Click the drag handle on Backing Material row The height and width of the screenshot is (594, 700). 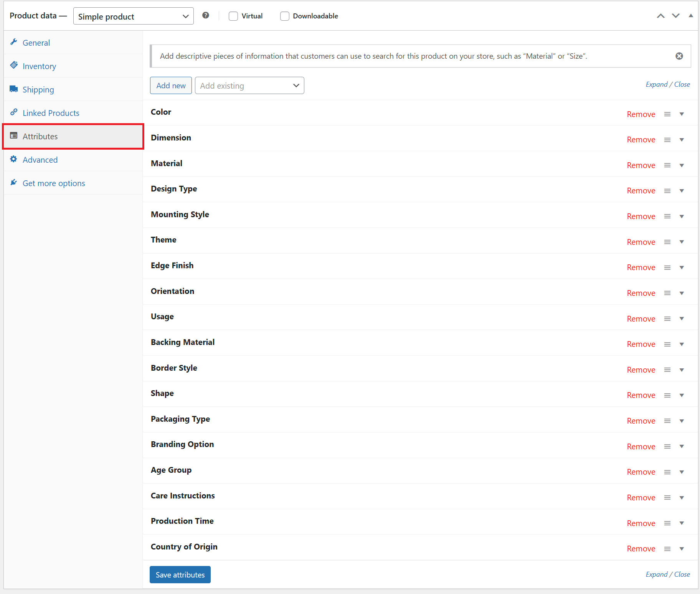click(x=667, y=344)
